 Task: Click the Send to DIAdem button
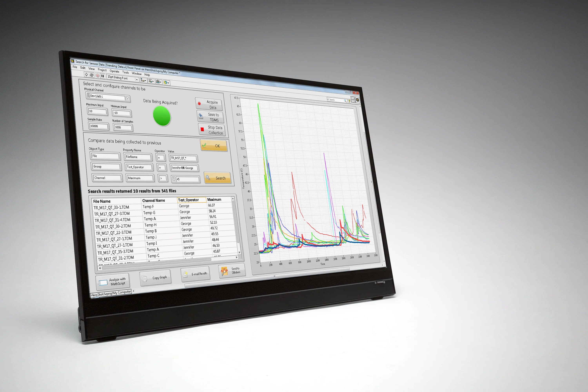(x=232, y=271)
